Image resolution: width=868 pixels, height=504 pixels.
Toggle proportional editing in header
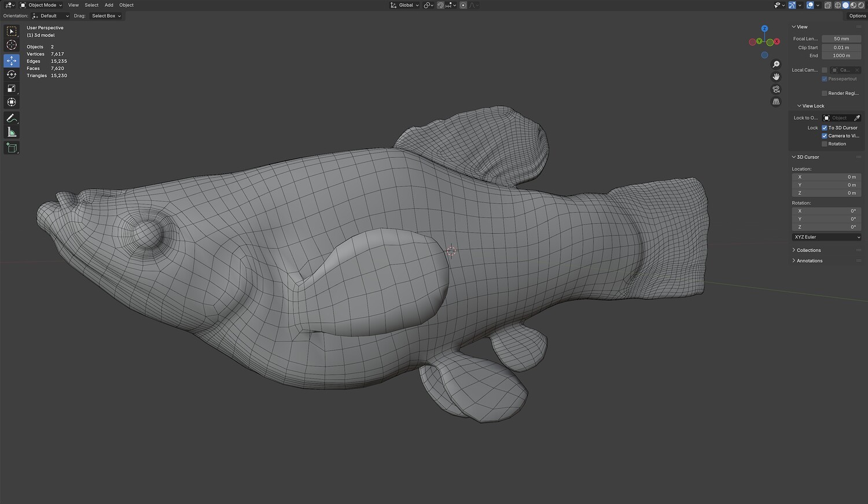coord(463,5)
